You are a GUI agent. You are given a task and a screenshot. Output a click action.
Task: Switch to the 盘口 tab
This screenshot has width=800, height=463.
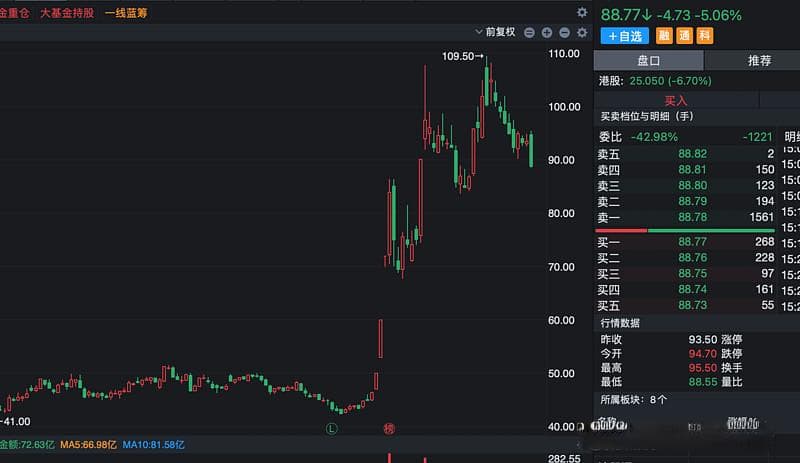tap(648, 61)
